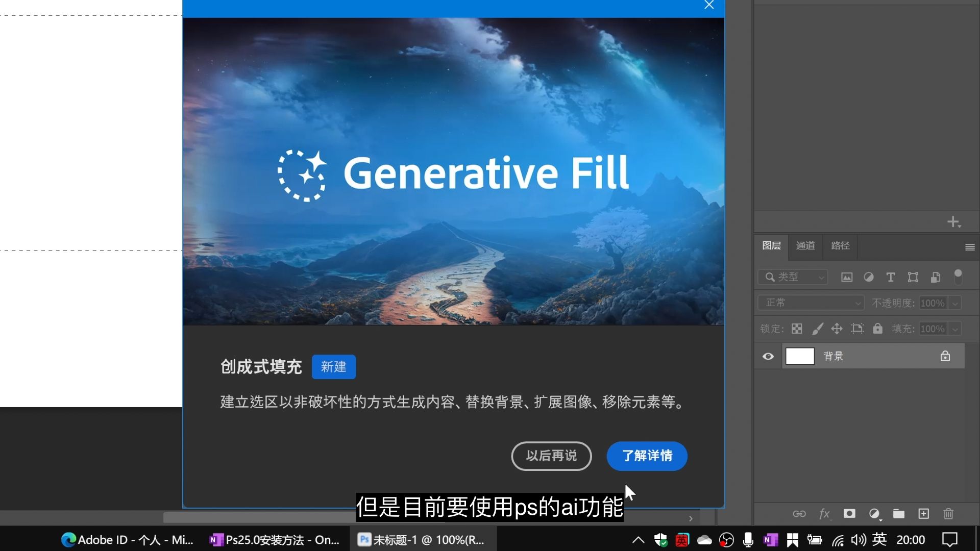Click the horizontal scrollbar right arrow
The height and width of the screenshot is (551, 980).
click(691, 518)
